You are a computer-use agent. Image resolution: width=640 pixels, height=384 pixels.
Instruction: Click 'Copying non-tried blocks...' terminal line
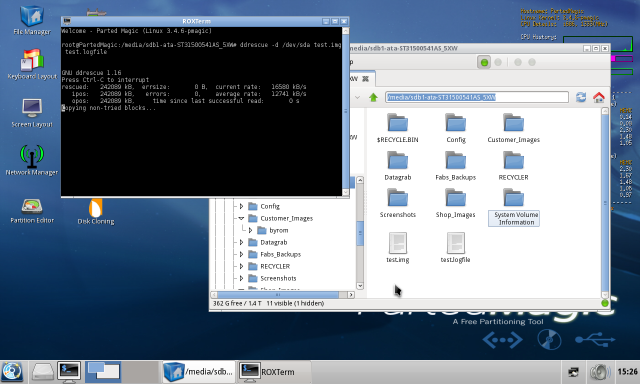click(109, 108)
